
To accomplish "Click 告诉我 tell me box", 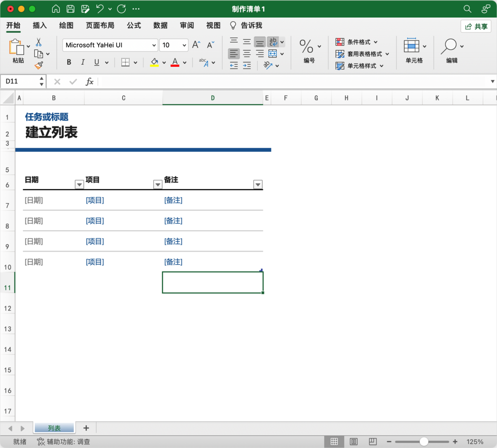I will [246, 26].
